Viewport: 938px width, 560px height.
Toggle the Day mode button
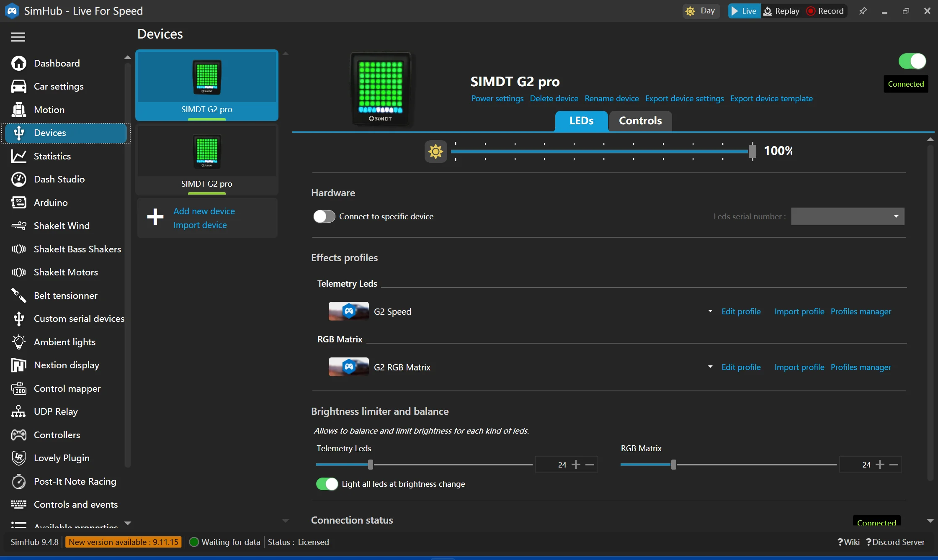(x=701, y=11)
